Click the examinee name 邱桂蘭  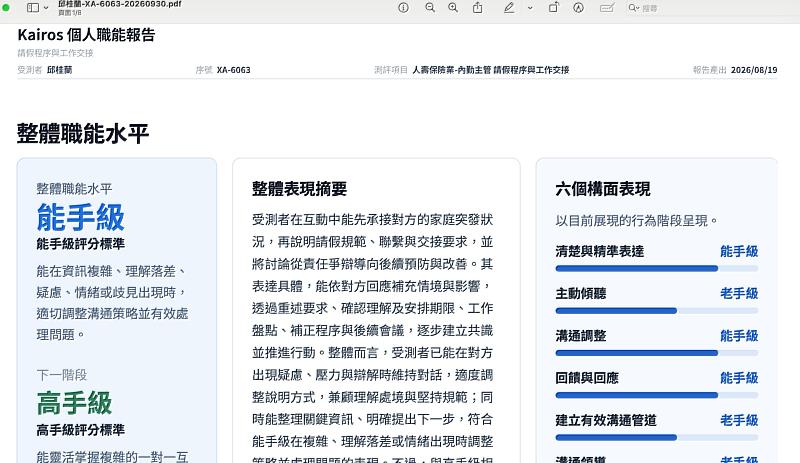coord(60,70)
